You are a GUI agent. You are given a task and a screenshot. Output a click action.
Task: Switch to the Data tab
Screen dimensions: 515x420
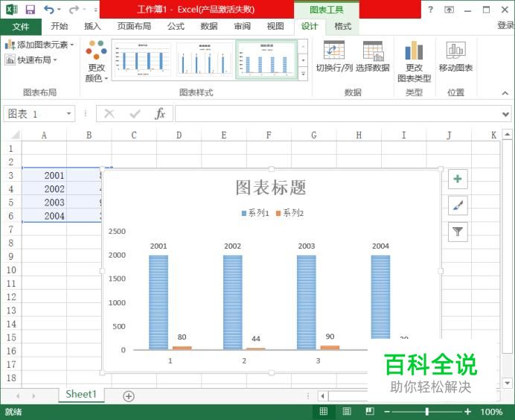209,26
